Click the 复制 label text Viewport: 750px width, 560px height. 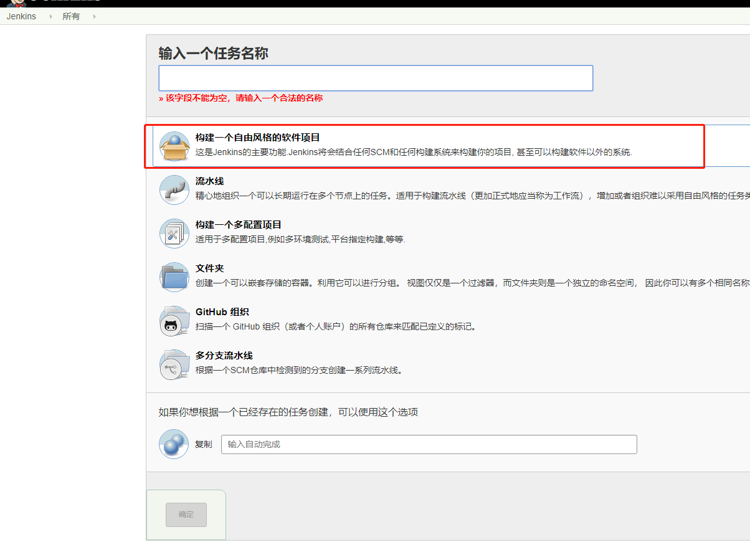pyautogui.click(x=203, y=444)
